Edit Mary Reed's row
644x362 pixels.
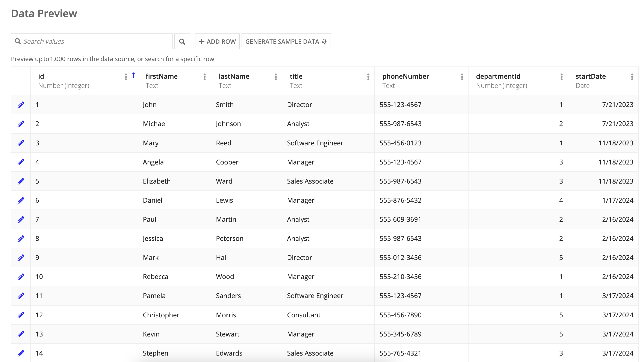point(21,143)
